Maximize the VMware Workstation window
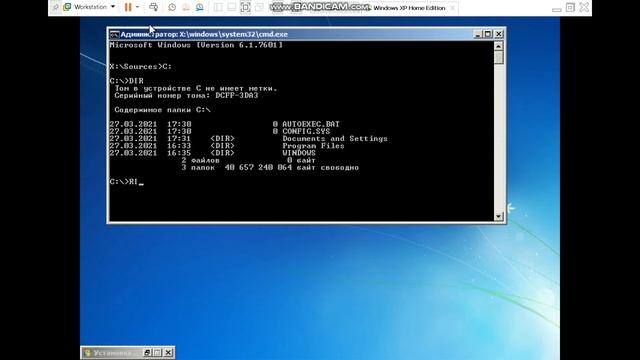This screenshot has height=360, width=640. 570,7
